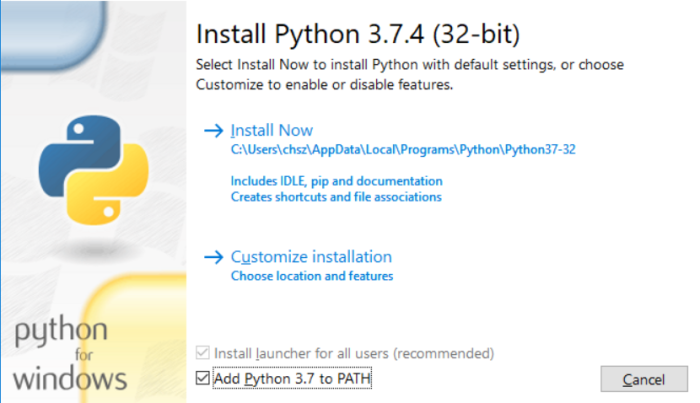Screen dimensions: 700x403
Task: Click the Select Install Now description paragraph
Action: pyautogui.click(x=410, y=75)
